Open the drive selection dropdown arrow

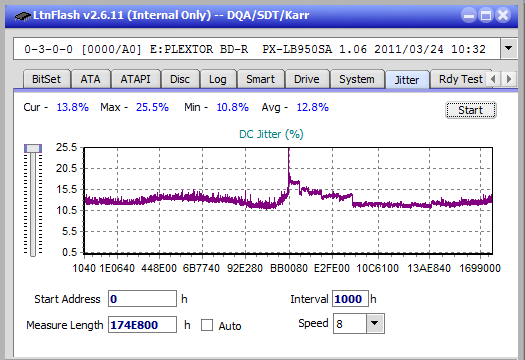509,49
